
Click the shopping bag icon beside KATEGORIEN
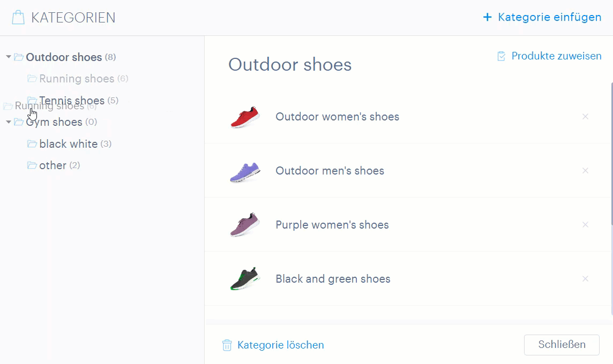[x=18, y=18]
